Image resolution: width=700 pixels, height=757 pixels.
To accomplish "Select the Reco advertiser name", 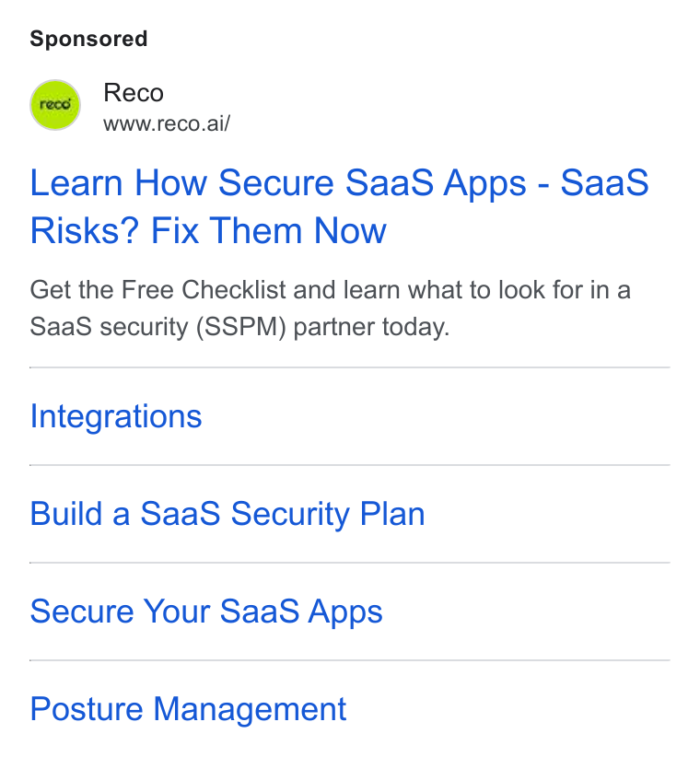I will click(x=134, y=92).
